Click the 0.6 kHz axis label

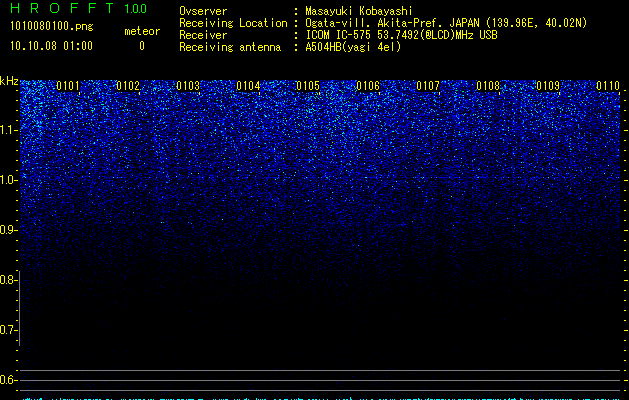coord(8,380)
